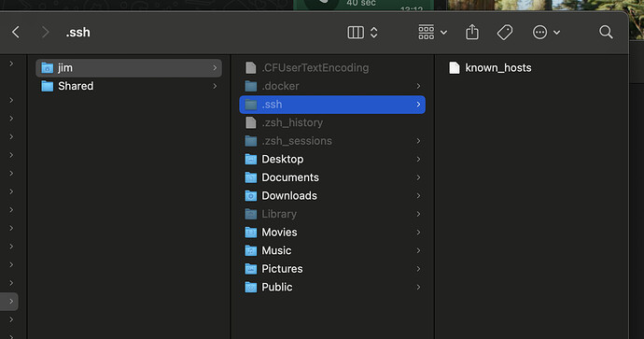The height and width of the screenshot is (339, 644).
Task: Open the group-by grid dropdown
Action: [432, 32]
